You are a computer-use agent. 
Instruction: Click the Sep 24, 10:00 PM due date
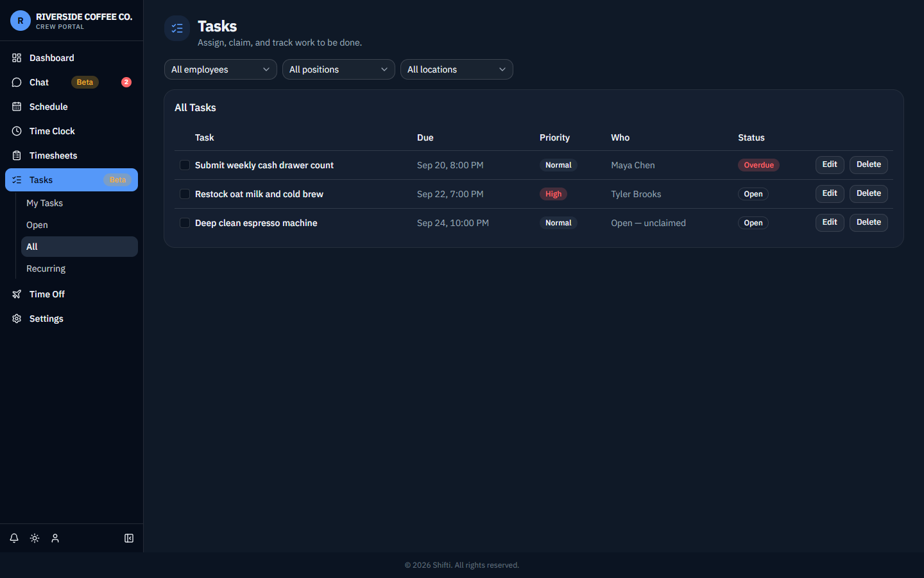[x=452, y=223]
